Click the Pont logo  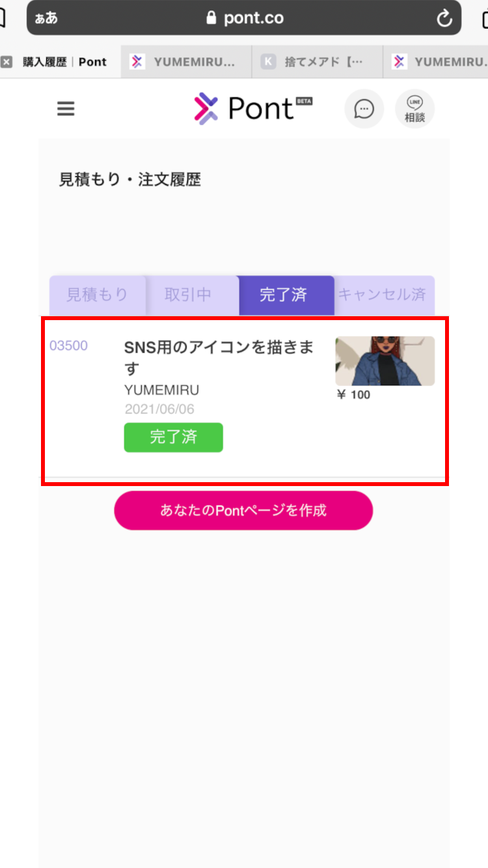coord(253,108)
